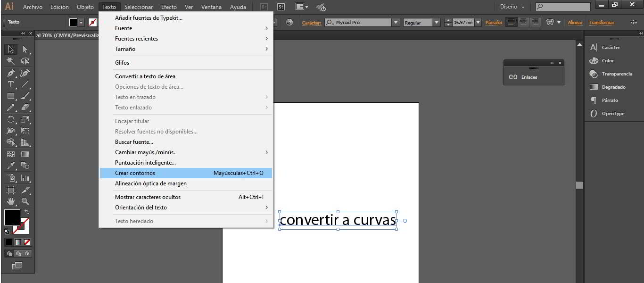This screenshot has width=644, height=283.
Task: Pick the Magic Wand tool
Action: [x=11, y=61]
